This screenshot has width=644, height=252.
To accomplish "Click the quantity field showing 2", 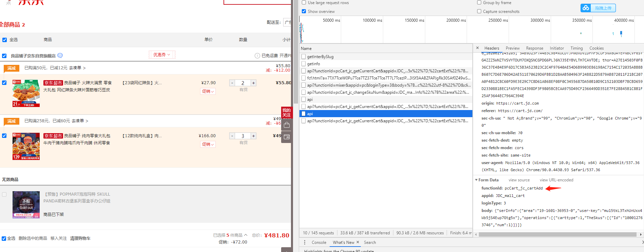I will [x=243, y=83].
